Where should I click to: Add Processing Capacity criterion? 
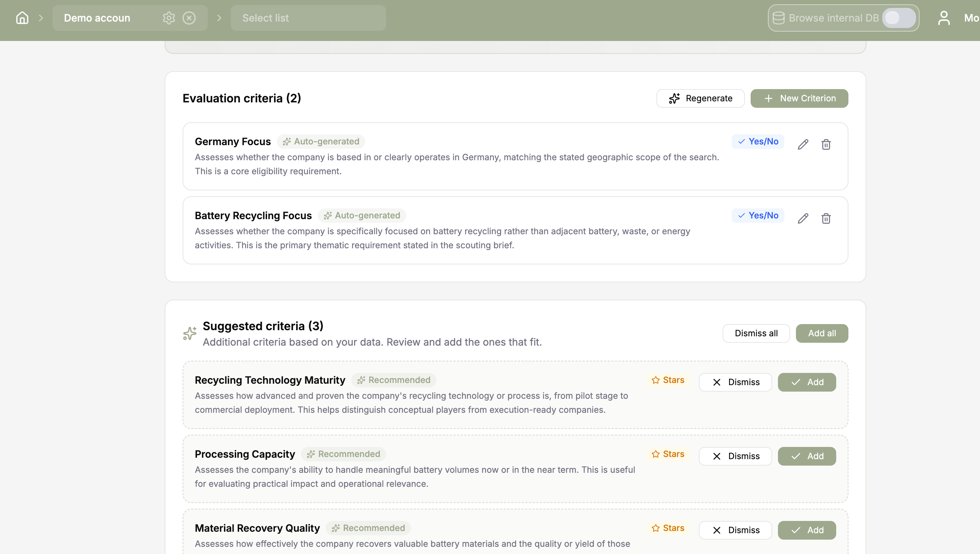pos(807,456)
